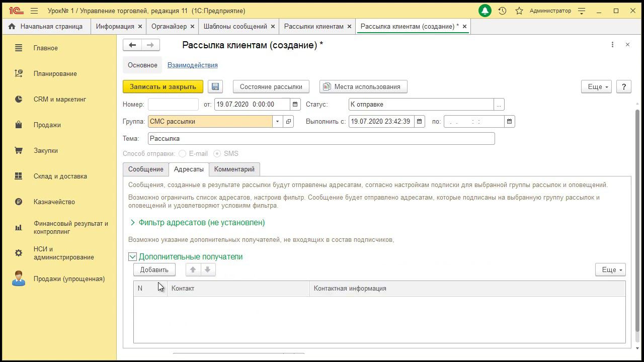Select the Основное navigation item

pos(142,65)
